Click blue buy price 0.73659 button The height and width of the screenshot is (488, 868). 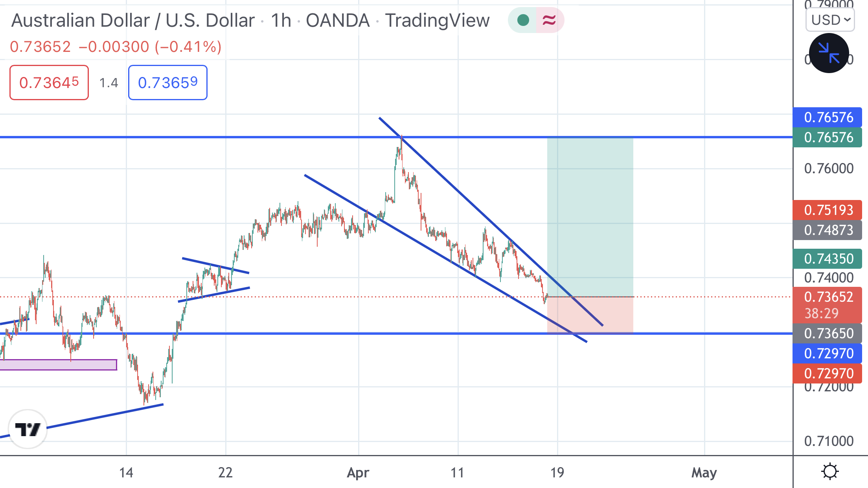[168, 83]
